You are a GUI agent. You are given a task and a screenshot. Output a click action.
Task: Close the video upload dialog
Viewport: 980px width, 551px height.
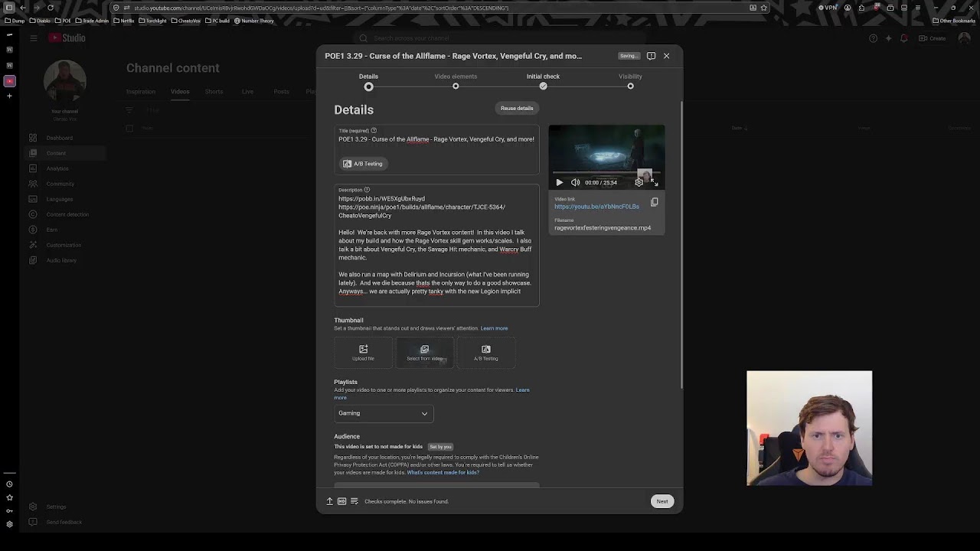pos(666,56)
